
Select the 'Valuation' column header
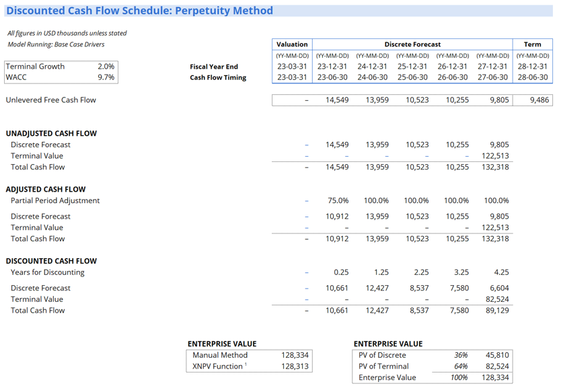292,44
